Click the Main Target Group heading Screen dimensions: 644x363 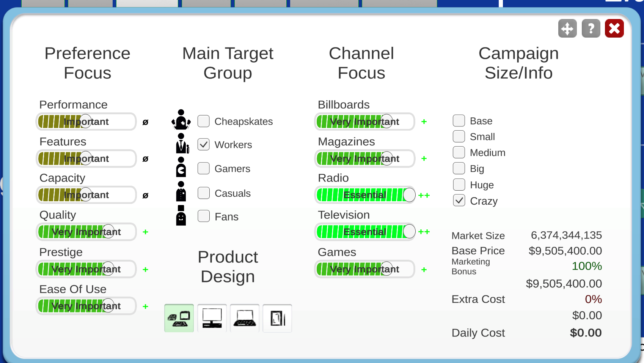click(x=228, y=63)
